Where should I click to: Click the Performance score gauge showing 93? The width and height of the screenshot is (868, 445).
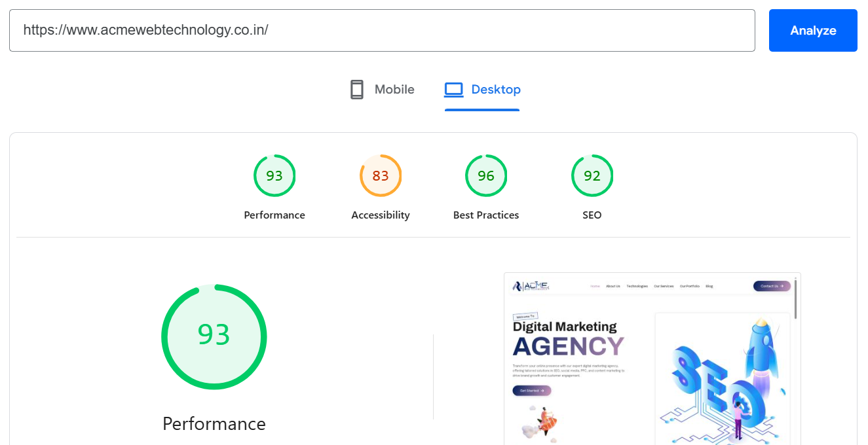[274, 175]
